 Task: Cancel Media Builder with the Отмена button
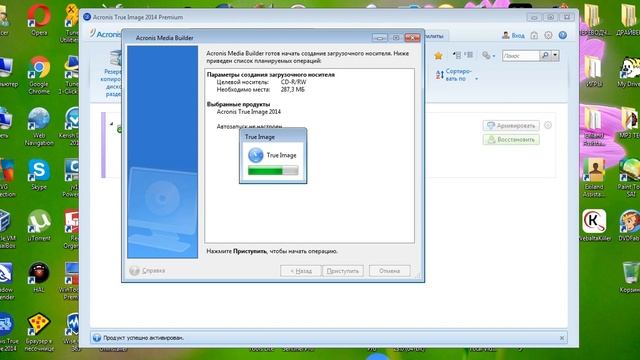(x=389, y=271)
